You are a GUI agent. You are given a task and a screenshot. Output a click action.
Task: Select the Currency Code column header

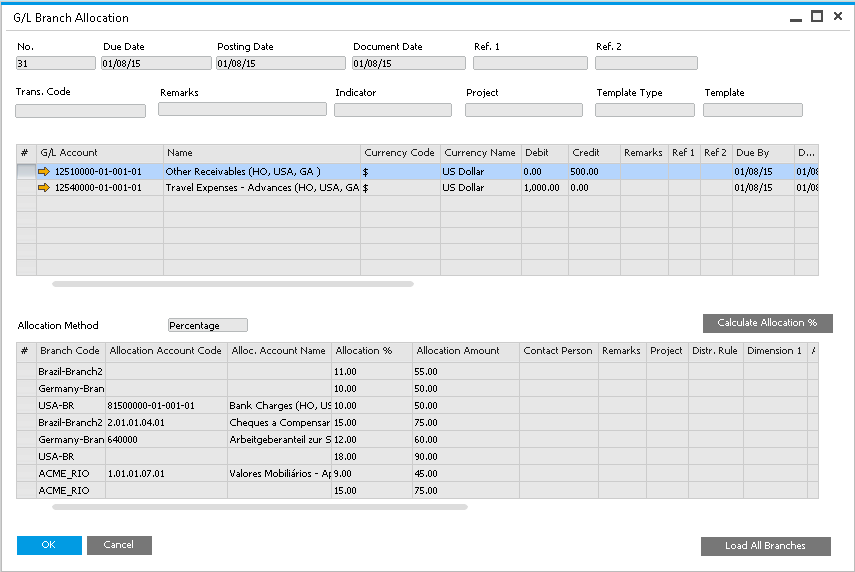click(x=400, y=153)
